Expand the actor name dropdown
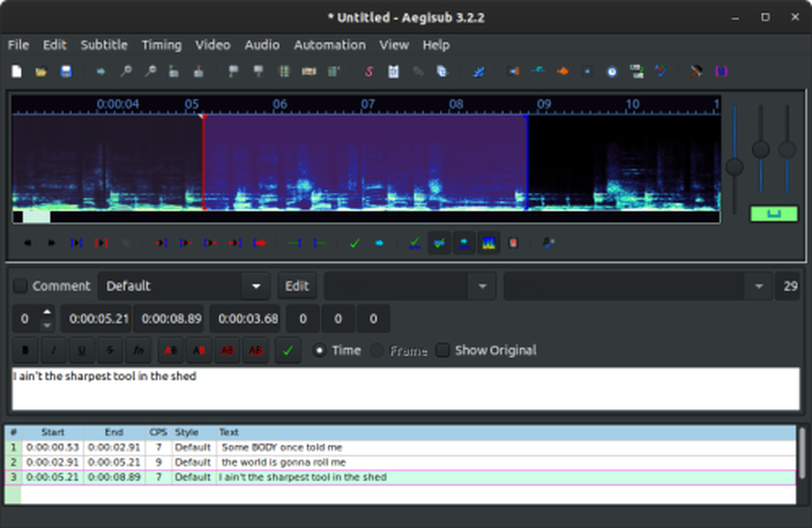The width and height of the screenshot is (812, 528). (482, 286)
